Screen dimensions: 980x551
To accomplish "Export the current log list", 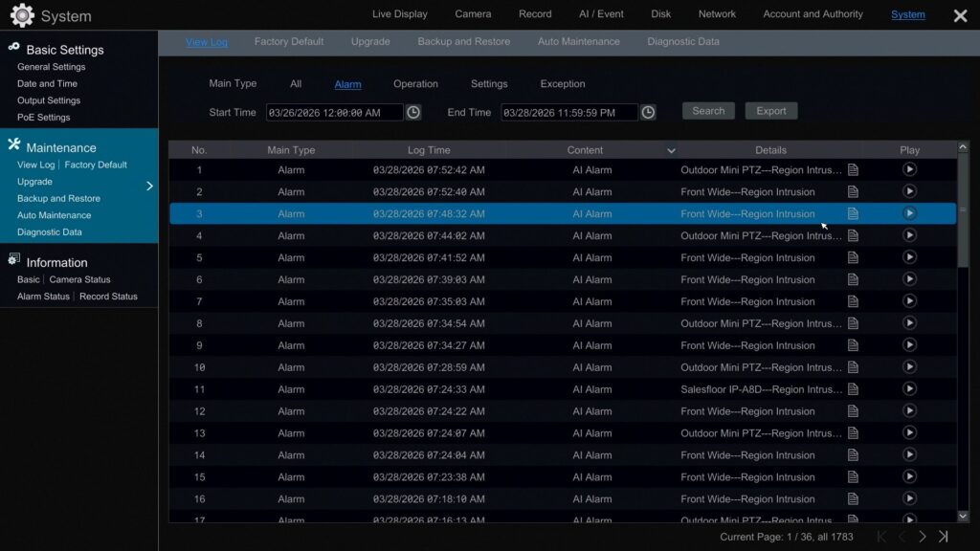I will point(770,110).
